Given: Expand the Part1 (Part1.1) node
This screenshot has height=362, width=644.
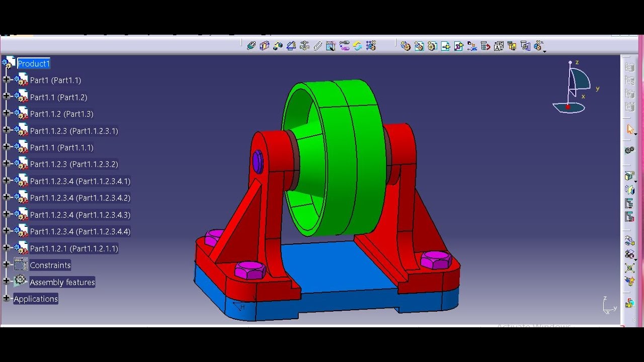Looking at the screenshot, I should point(7,80).
